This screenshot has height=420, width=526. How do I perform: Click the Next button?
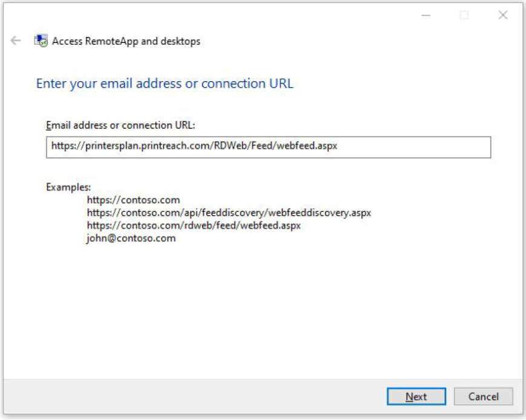pos(416,396)
